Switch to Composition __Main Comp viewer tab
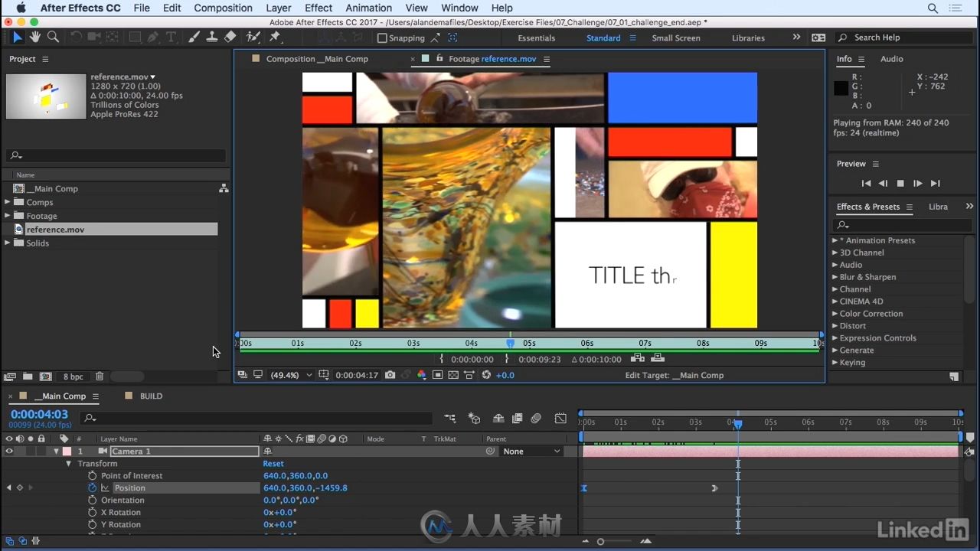 tap(317, 59)
